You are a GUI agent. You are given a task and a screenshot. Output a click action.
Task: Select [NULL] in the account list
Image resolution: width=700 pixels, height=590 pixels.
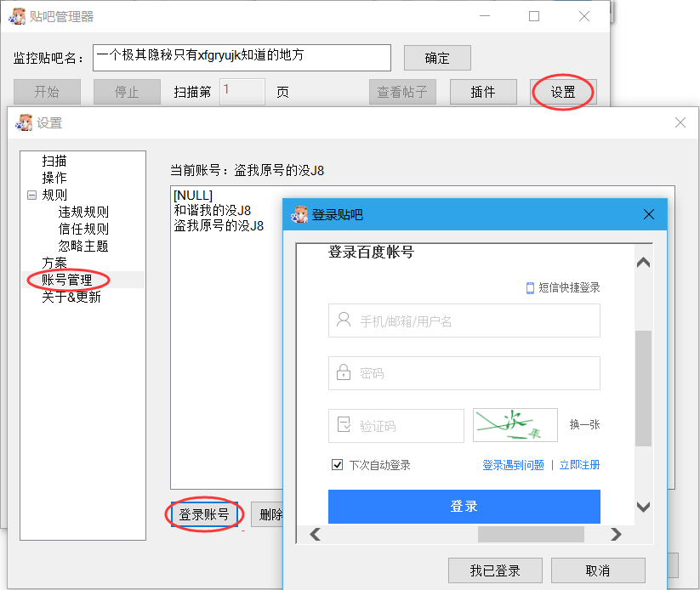point(193,196)
